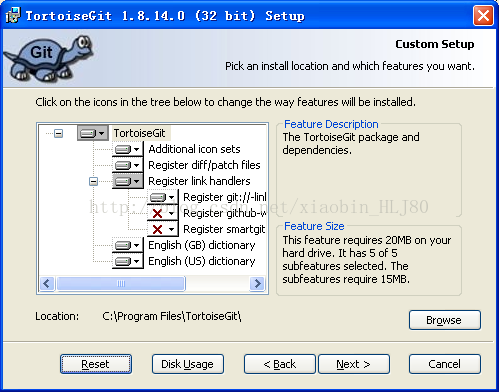
Task: Close the setup window with the red X
Action: (x=483, y=15)
